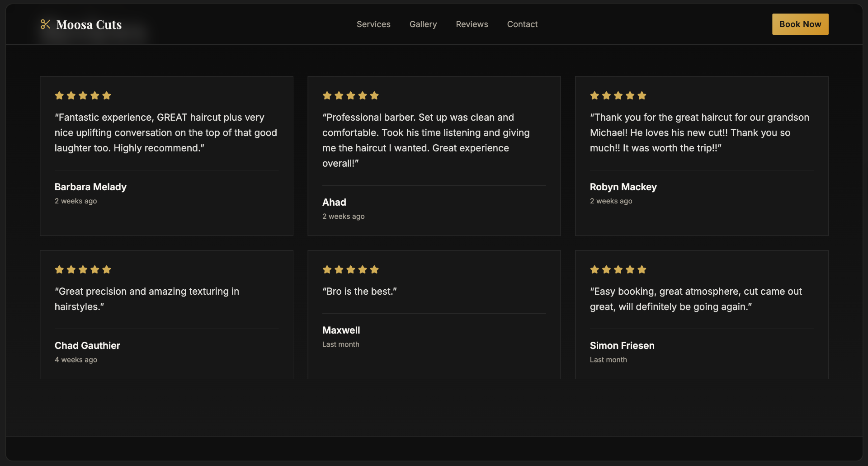Image resolution: width=868 pixels, height=466 pixels.
Task: Click "2 weeks ago" under Barbara Melady
Action: coord(75,201)
